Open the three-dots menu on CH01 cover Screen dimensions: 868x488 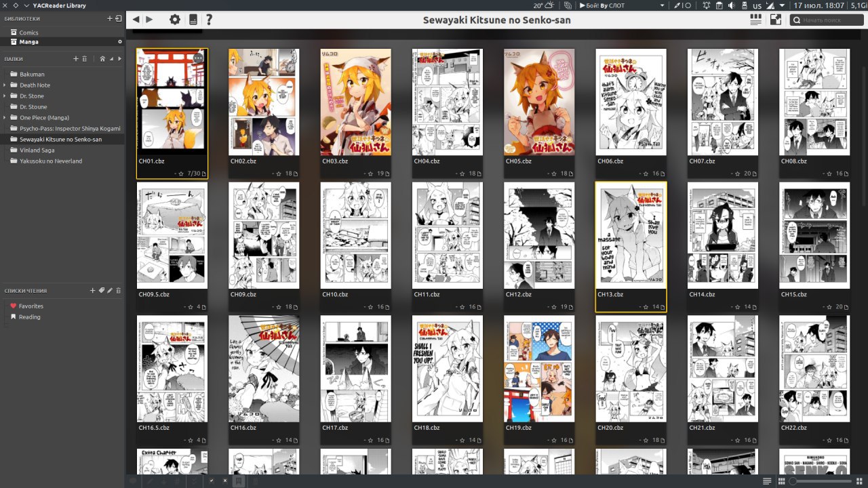(198, 58)
